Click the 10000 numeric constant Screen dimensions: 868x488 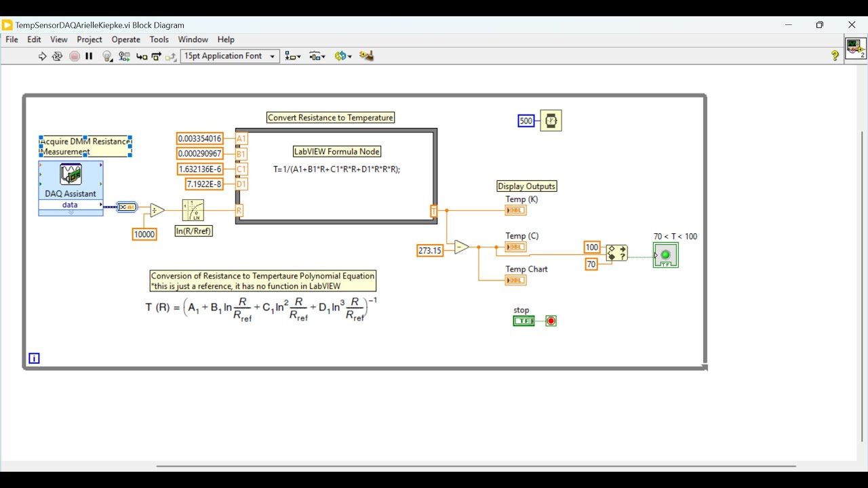click(x=144, y=234)
